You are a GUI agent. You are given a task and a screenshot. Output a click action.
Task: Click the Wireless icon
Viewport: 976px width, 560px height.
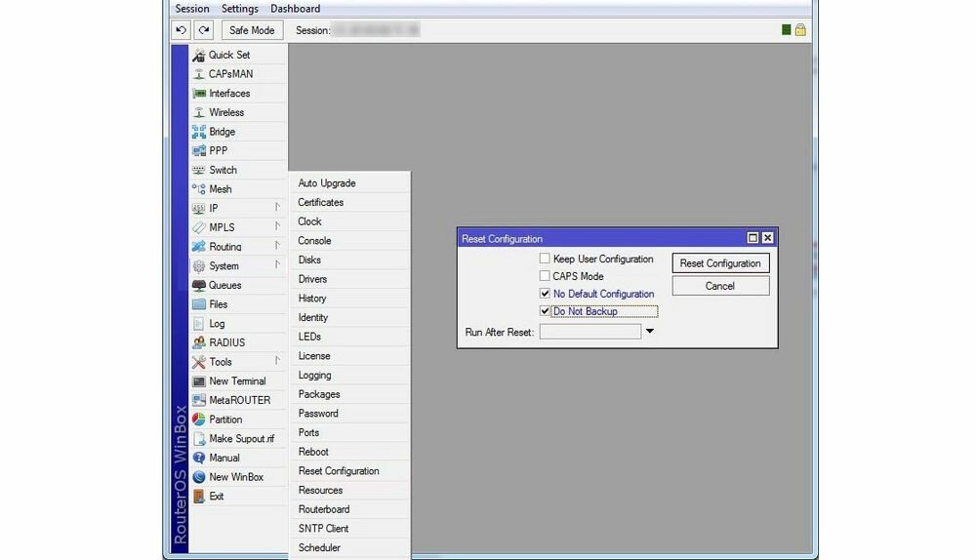pos(198,112)
